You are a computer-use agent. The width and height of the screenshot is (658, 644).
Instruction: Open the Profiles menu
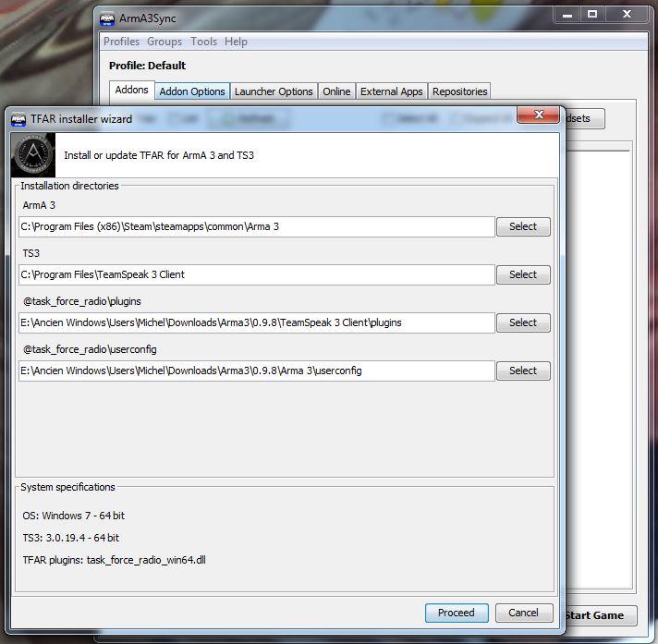[121, 42]
